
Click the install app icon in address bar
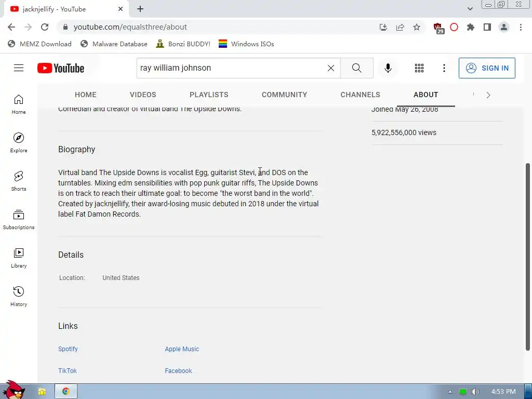coord(383,27)
